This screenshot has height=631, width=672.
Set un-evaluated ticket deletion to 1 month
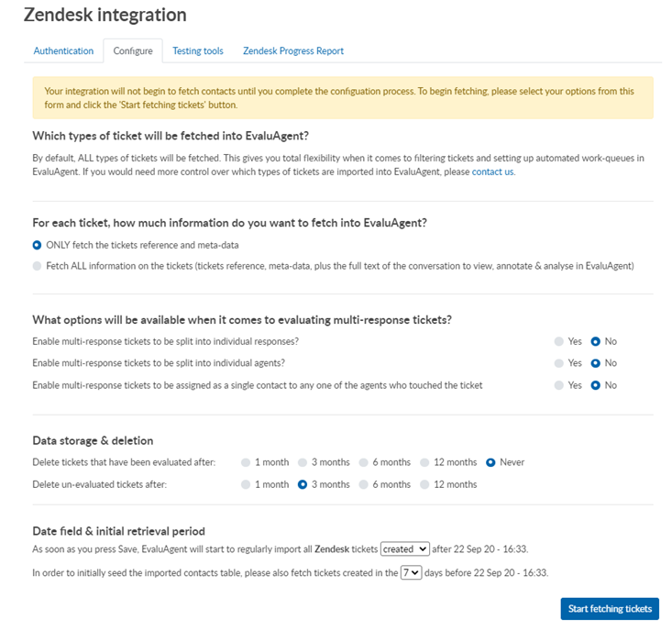pyautogui.click(x=246, y=484)
